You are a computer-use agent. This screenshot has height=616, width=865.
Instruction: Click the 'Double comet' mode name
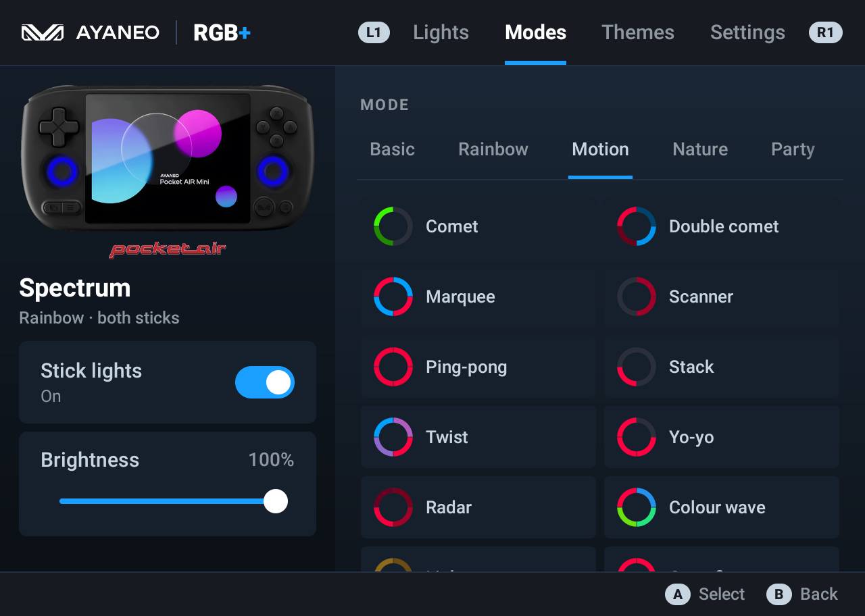tap(724, 226)
